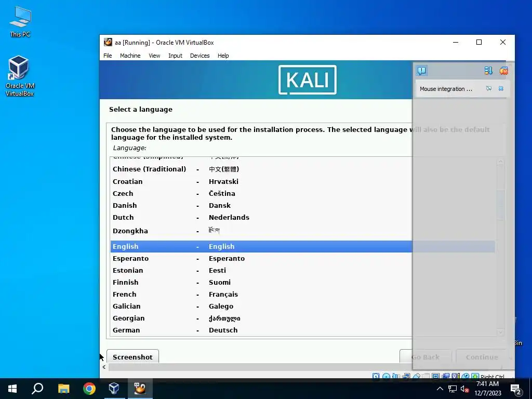Expand the Mouse integration notification text
Image resolution: width=532 pixels, height=399 pixels.
tap(445, 89)
